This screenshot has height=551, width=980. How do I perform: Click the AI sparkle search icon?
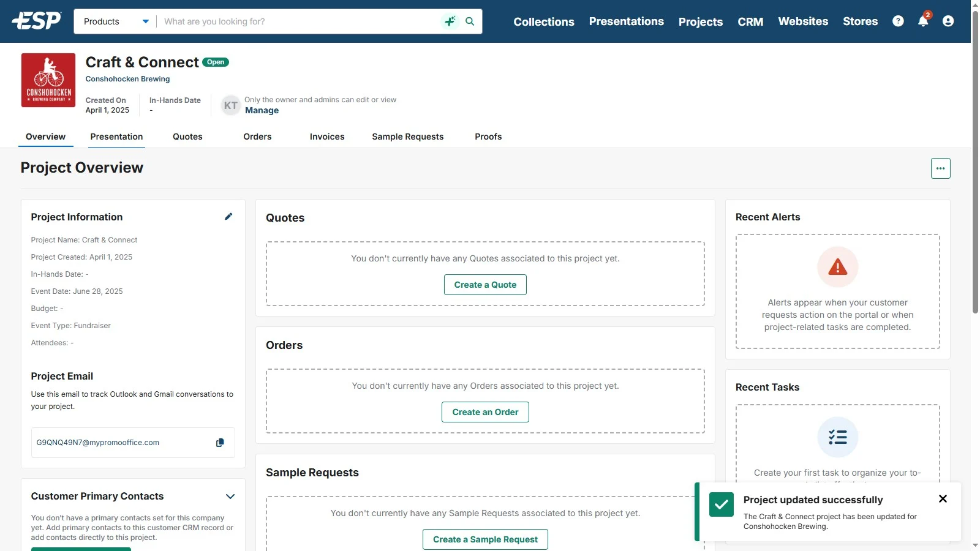click(450, 21)
